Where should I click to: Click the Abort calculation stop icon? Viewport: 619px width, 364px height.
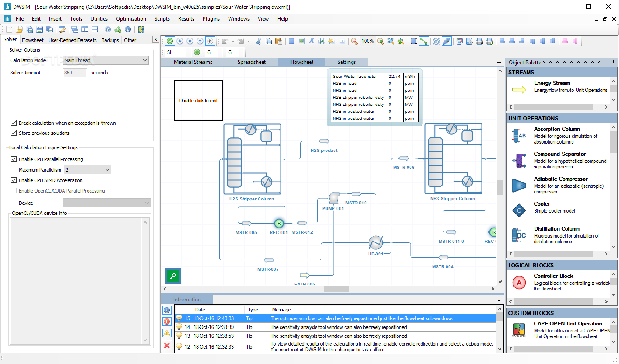(x=190, y=41)
